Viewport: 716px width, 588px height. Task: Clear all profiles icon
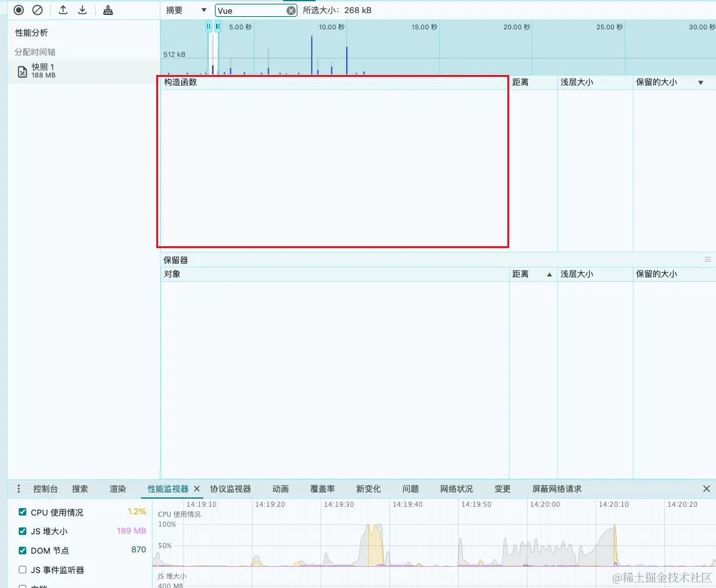(x=38, y=10)
